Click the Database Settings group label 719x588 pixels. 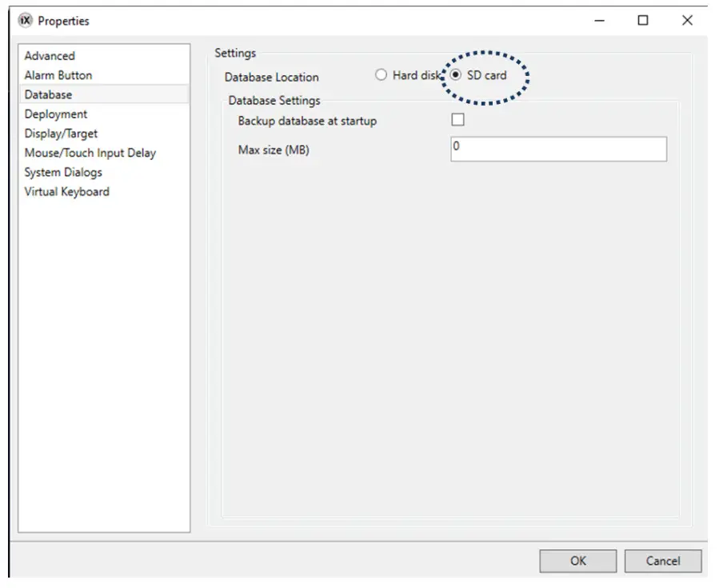pos(274,101)
